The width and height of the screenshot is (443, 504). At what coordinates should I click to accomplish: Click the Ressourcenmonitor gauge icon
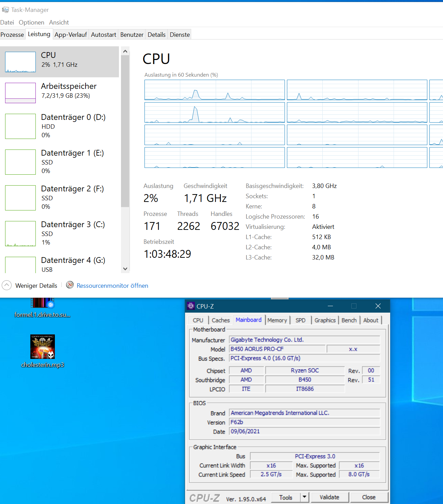70,285
